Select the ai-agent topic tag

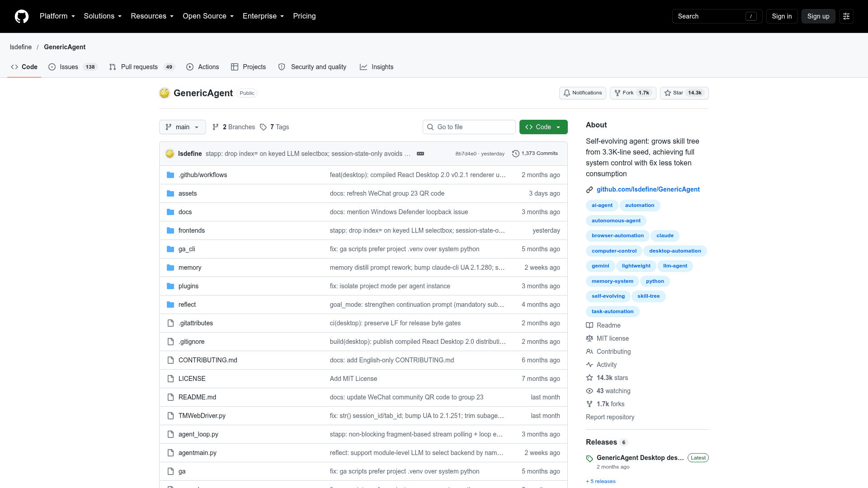coord(602,206)
